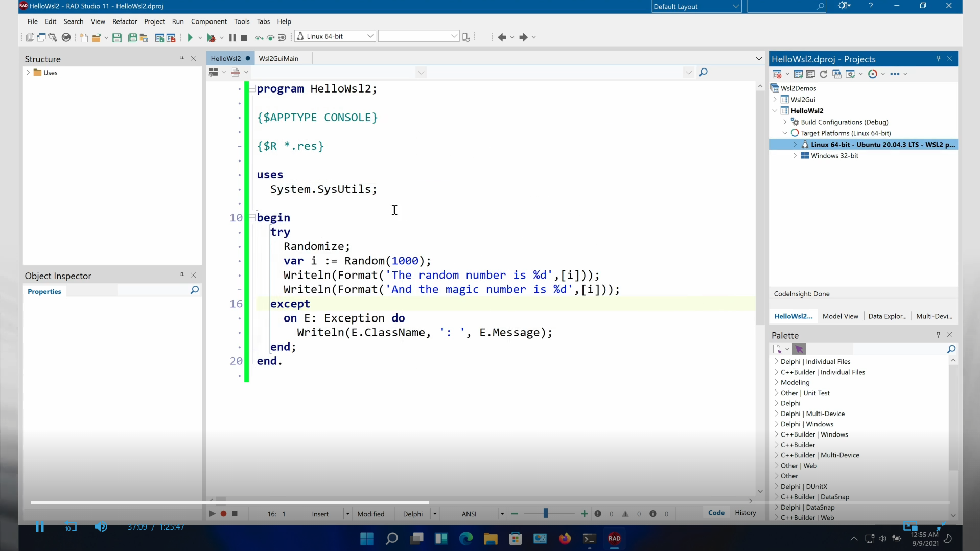980x551 pixels.
Task: Expand the Uses node in Structure
Action: click(28, 73)
